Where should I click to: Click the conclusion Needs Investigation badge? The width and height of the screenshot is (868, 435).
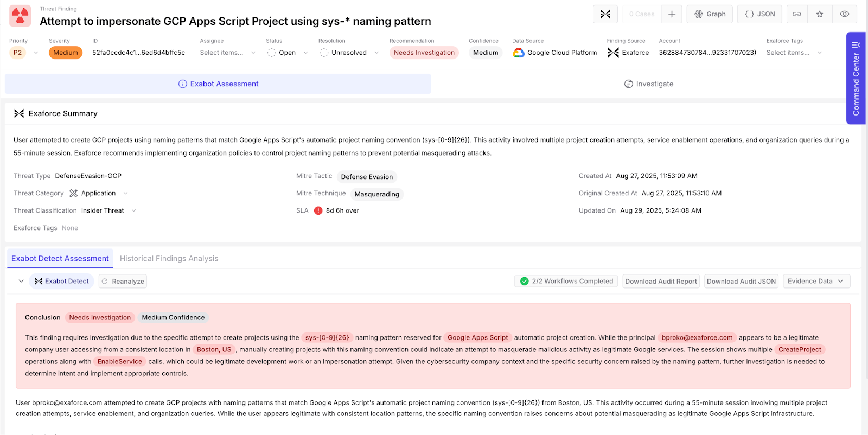tap(100, 317)
